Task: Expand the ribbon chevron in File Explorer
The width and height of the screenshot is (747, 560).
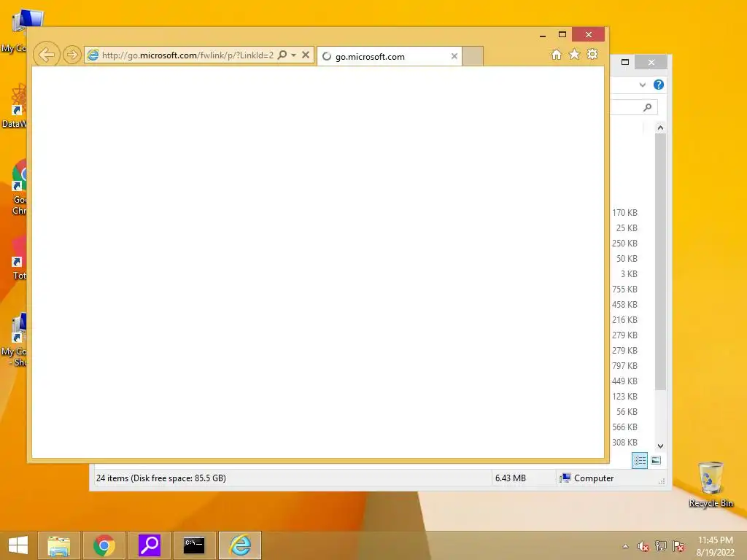Action: point(642,85)
